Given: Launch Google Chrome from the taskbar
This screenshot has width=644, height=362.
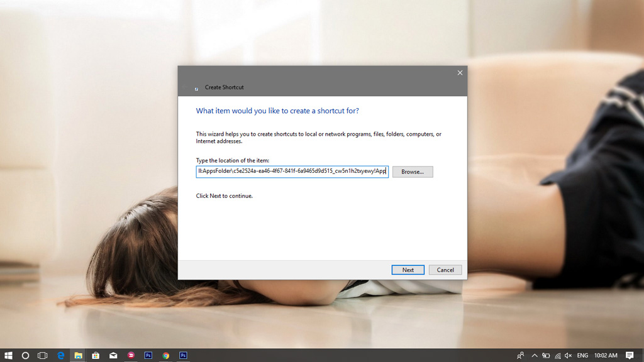Looking at the screenshot, I should (x=166, y=356).
